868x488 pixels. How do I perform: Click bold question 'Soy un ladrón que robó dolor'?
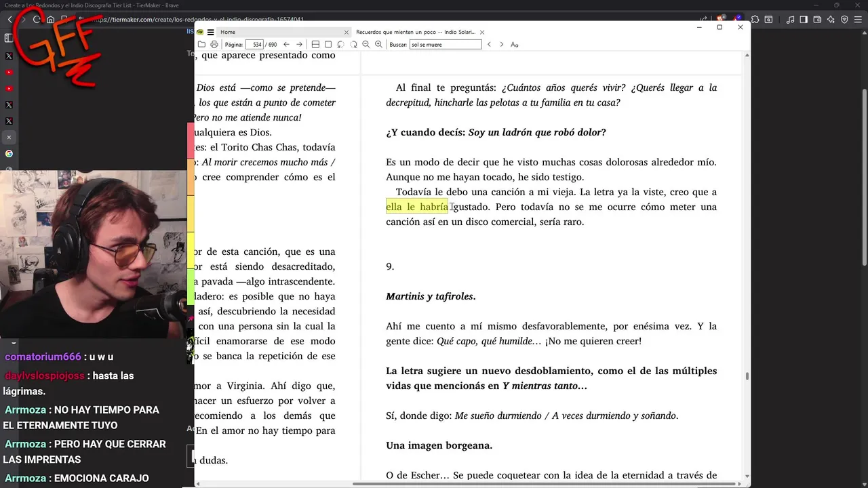tap(534, 132)
